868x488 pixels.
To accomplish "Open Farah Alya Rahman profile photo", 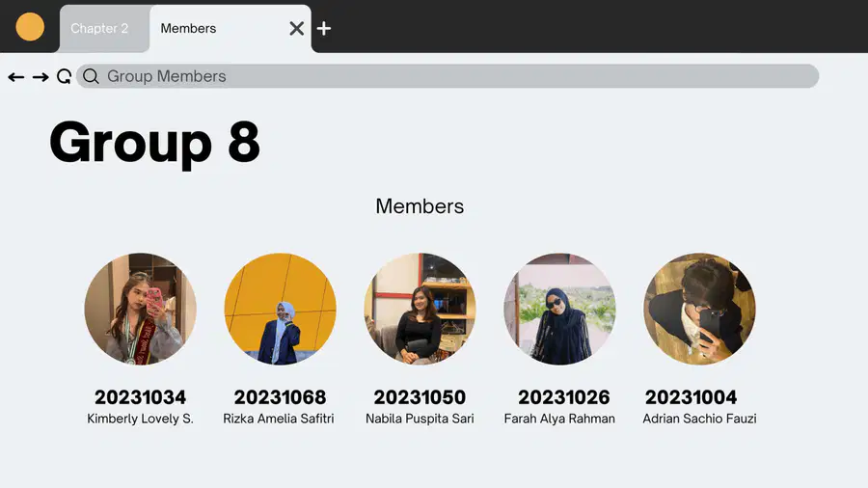I will pyautogui.click(x=559, y=309).
